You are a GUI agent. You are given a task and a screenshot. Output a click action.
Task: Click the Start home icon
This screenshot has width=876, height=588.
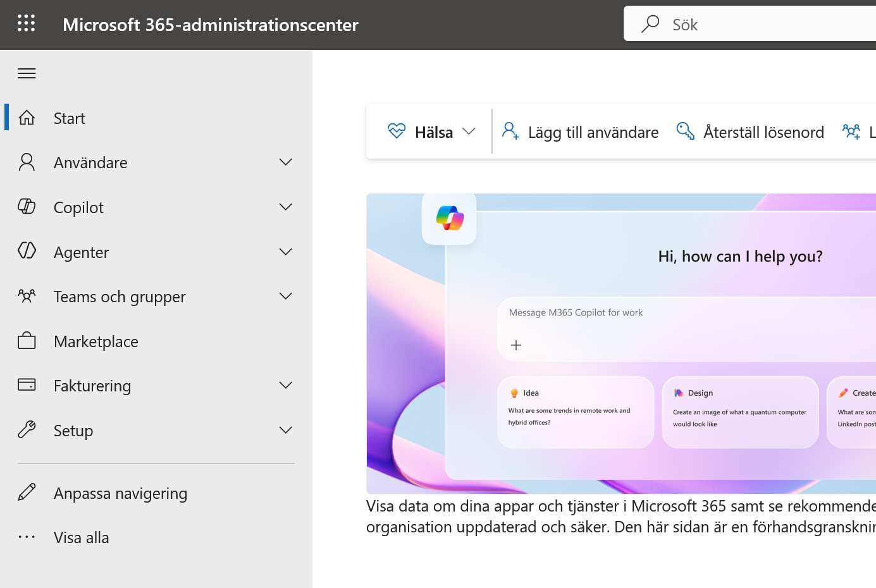tap(27, 118)
